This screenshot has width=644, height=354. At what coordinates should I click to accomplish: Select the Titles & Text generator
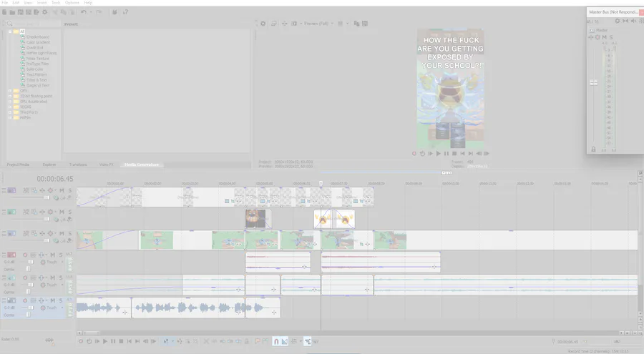36,80
